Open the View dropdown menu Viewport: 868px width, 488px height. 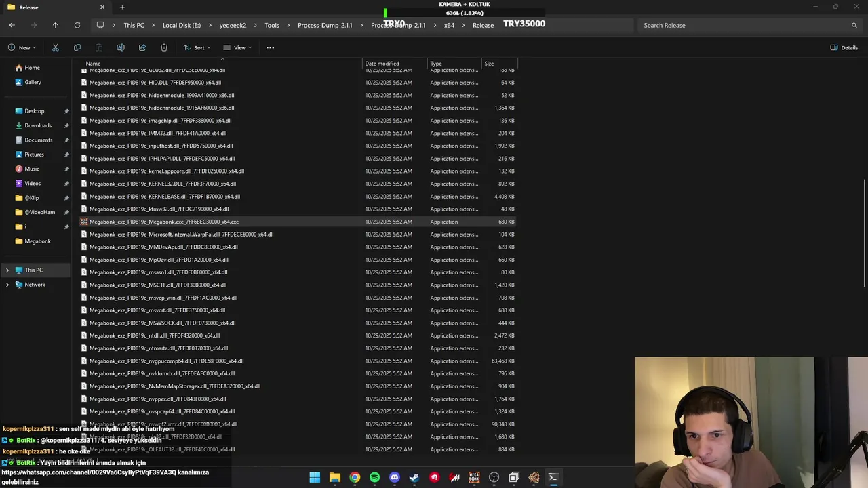coord(237,47)
